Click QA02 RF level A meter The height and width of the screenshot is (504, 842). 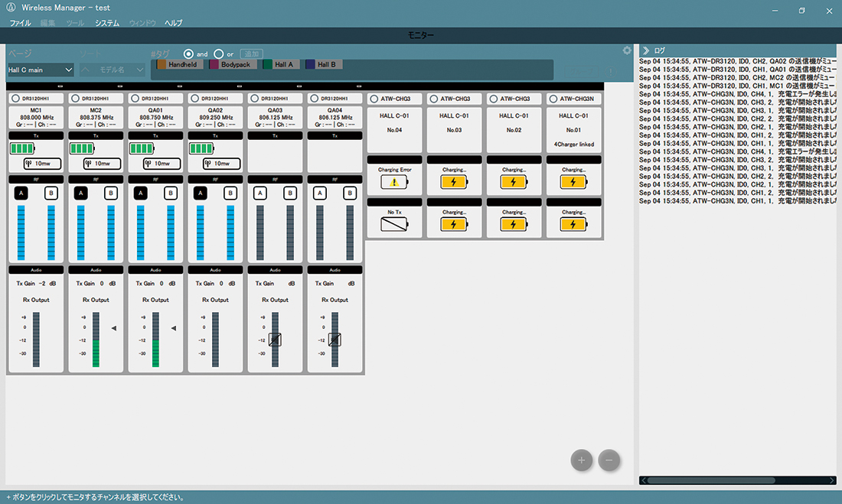point(201,233)
